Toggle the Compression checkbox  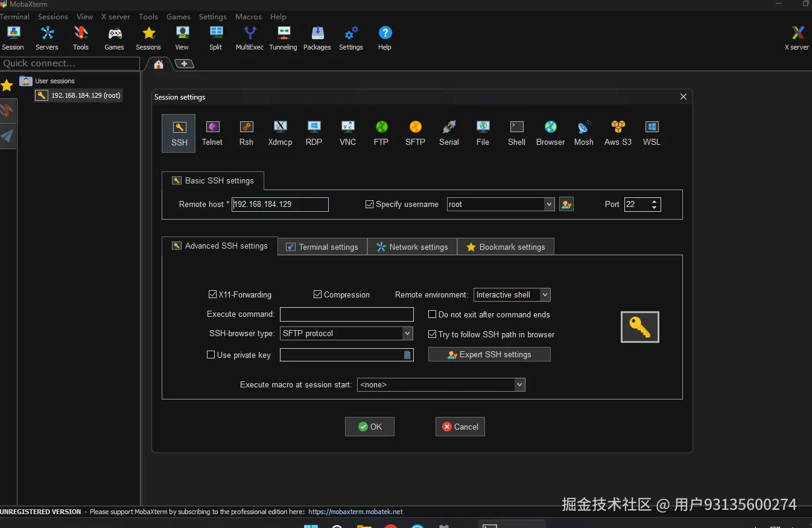pos(317,294)
